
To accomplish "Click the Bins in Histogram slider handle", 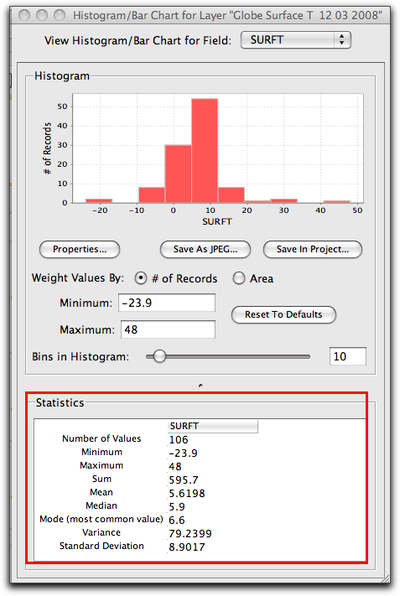I will (x=159, y=356).
